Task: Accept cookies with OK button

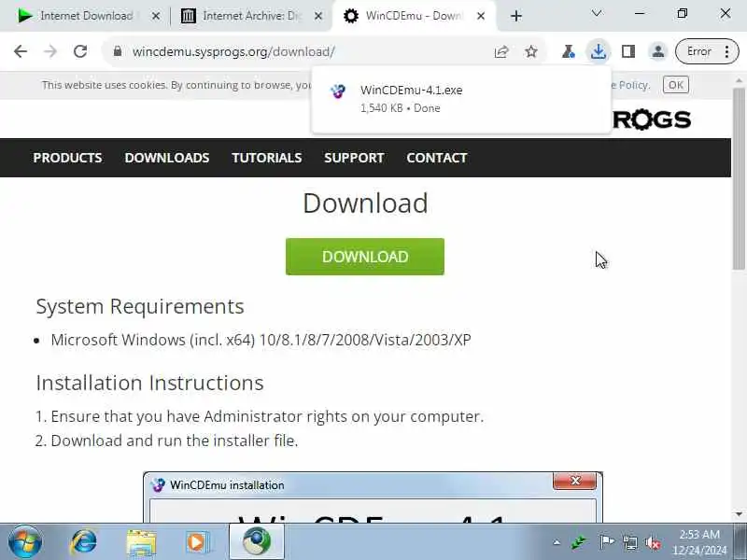Action: pyautogui.click(x=675, y=85)
